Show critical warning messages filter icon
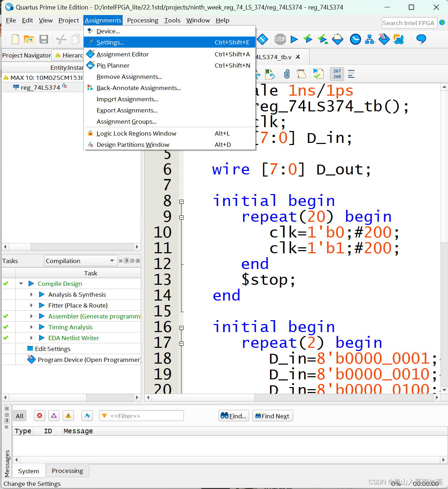Viewport: 448px width, 489px height. [x=54, y=416]
